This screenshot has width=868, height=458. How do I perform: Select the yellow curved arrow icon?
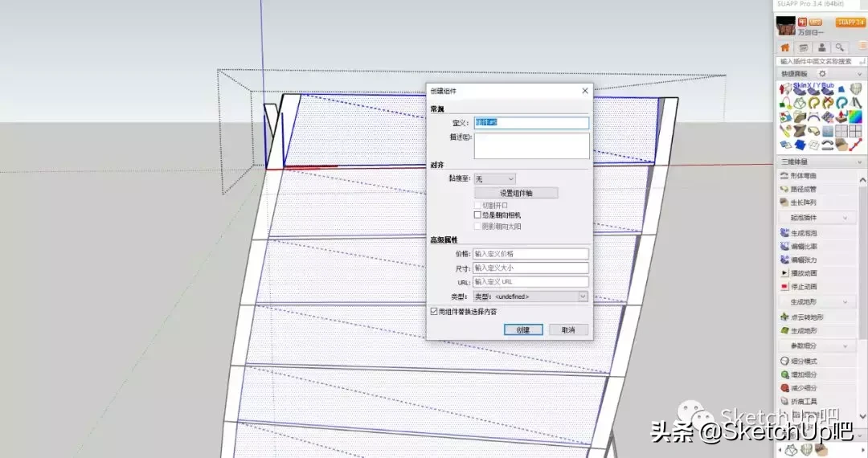[x=813, y=102]
